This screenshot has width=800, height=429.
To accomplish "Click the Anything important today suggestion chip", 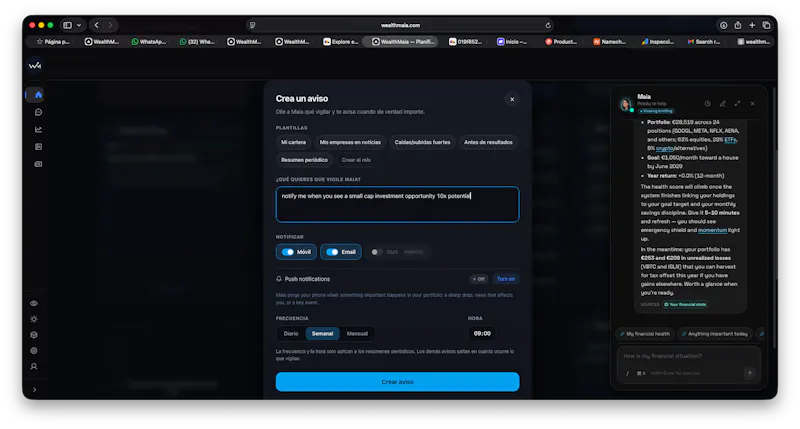I will coord(715,334).
